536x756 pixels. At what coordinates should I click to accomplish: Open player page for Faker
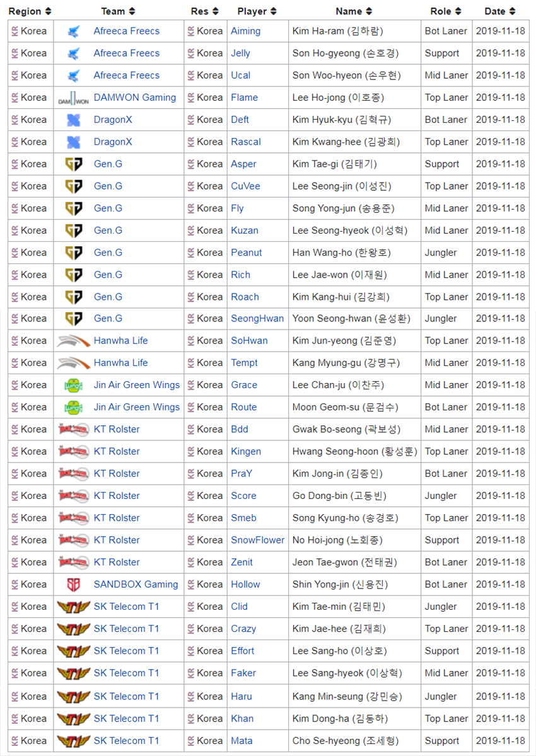coord(243,673)
